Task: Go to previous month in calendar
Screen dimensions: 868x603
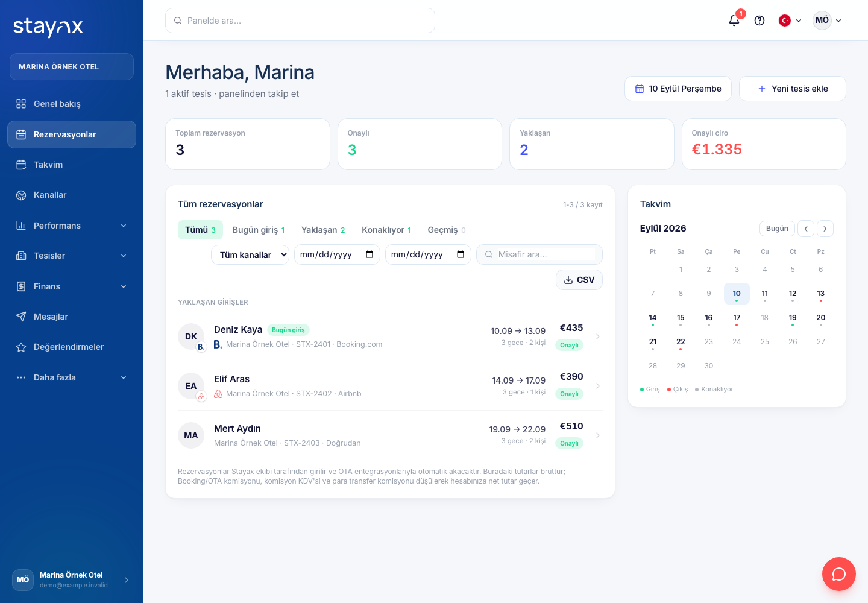Action: click(806, 229)
